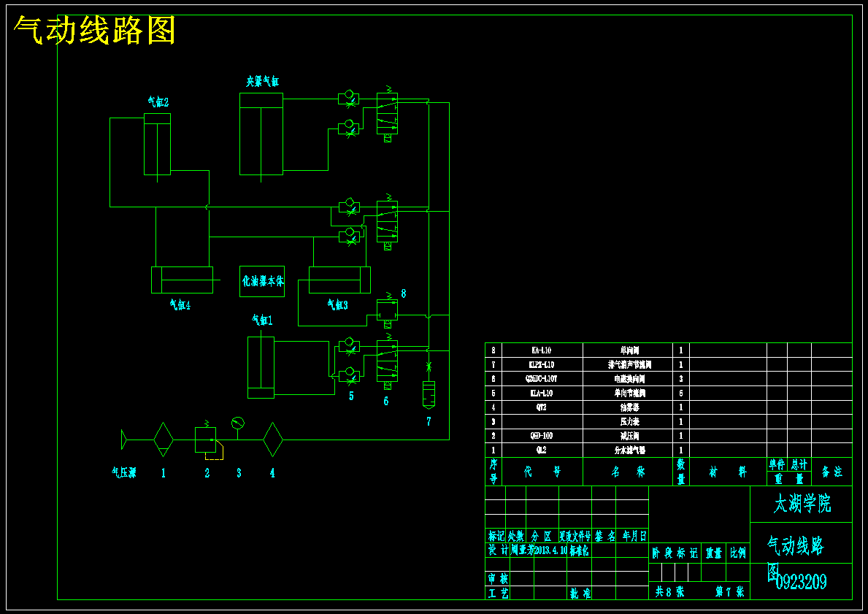Click the 气缸2 cylinder symbol
Viewport: 868px width, 614px height.
click(157, 145)
